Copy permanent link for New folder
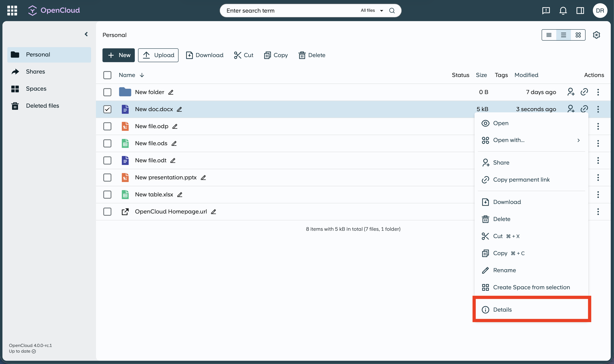 (584, 92)
